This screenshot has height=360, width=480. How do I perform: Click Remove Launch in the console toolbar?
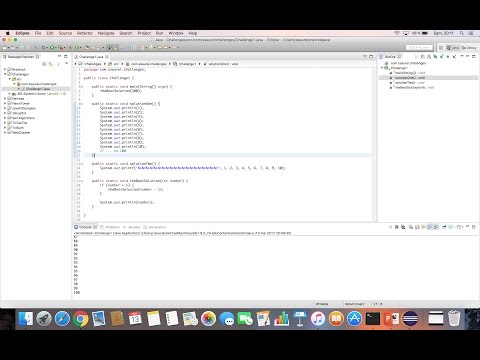(x=397, y=227)
